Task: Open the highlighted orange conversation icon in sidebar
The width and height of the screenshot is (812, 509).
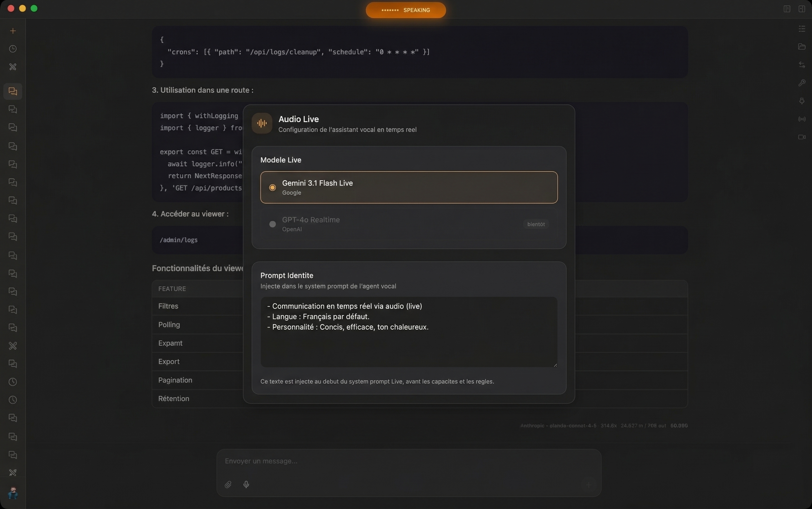Action: 13,91
